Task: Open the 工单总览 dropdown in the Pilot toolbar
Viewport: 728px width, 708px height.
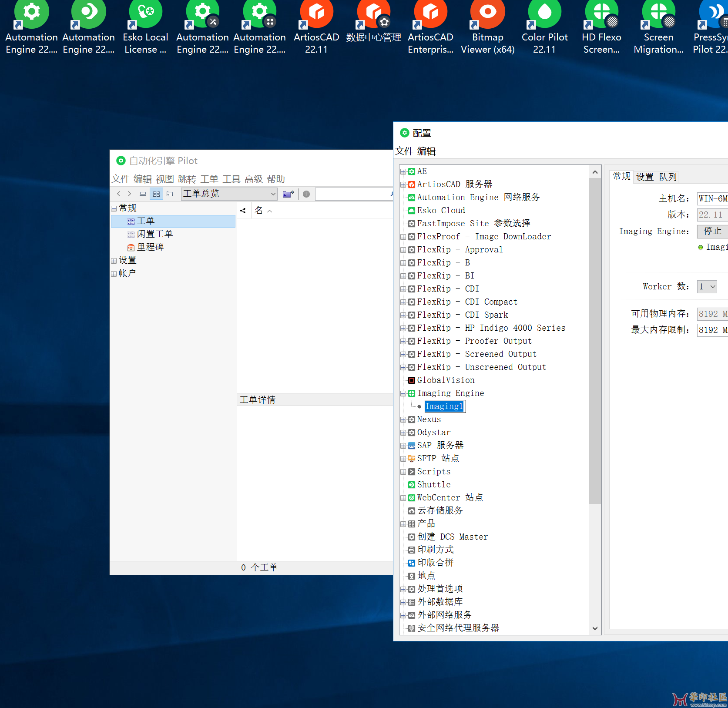Action: pos(229,194)
